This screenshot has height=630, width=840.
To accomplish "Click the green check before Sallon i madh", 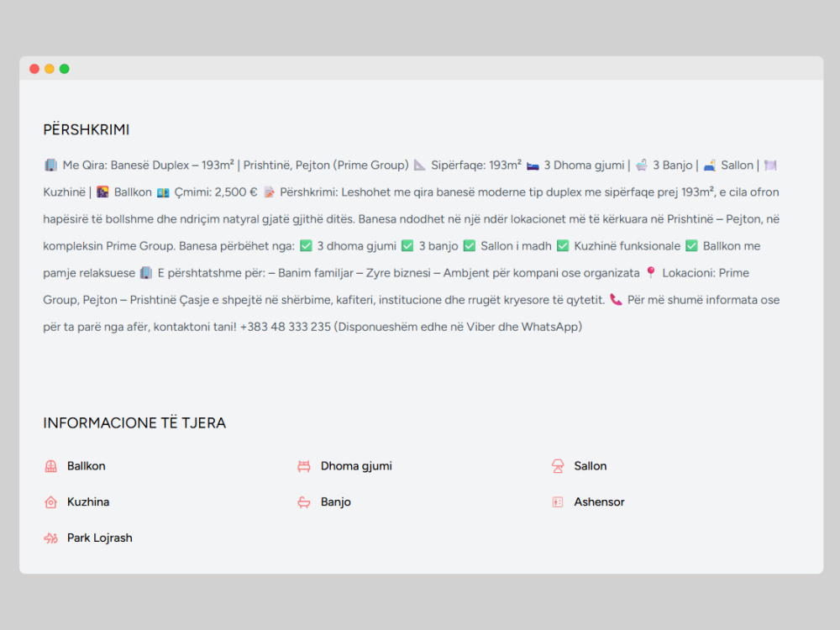I will 470,246.
